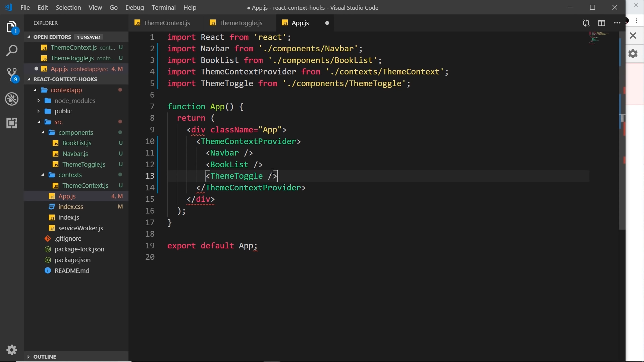This screenshot has width=644, height=362.
Task: Open package.json from the explorer
Action: tap(72, 260)
